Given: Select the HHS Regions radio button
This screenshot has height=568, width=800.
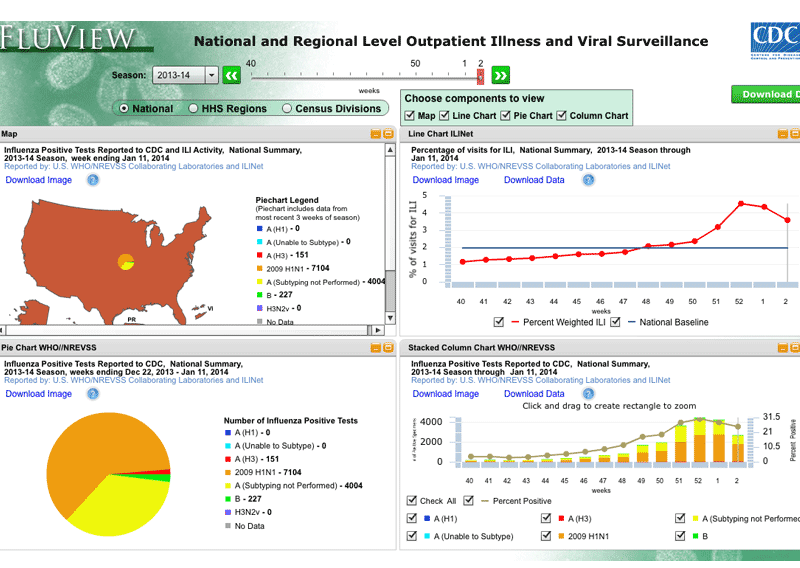Looking at the screenshot, I should click(193, 109).
